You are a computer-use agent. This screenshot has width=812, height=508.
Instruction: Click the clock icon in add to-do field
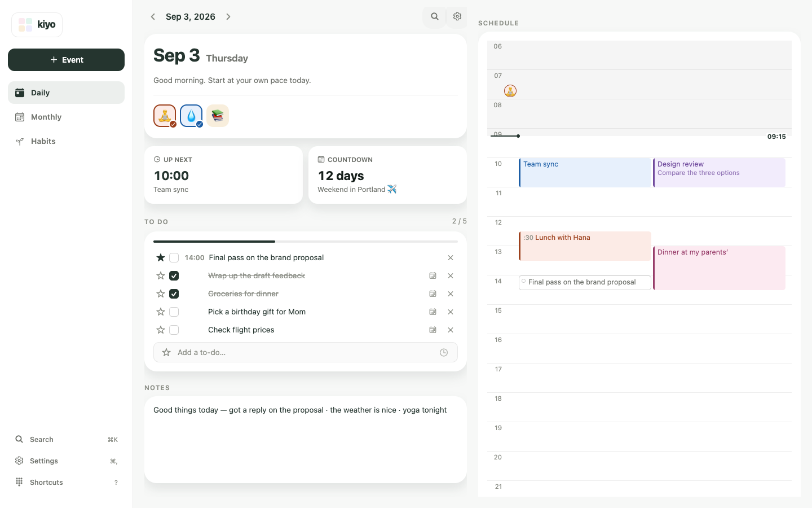coord(444,352)
